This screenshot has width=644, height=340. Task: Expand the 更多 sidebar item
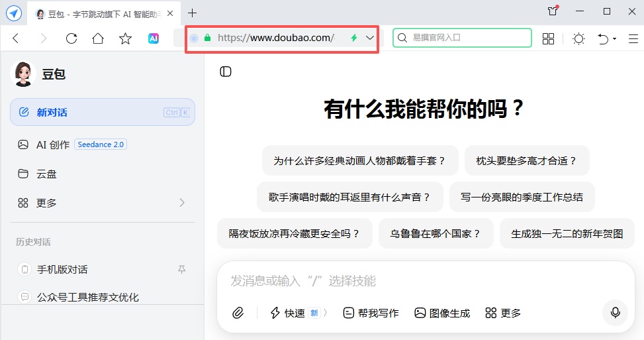[103, 203]
